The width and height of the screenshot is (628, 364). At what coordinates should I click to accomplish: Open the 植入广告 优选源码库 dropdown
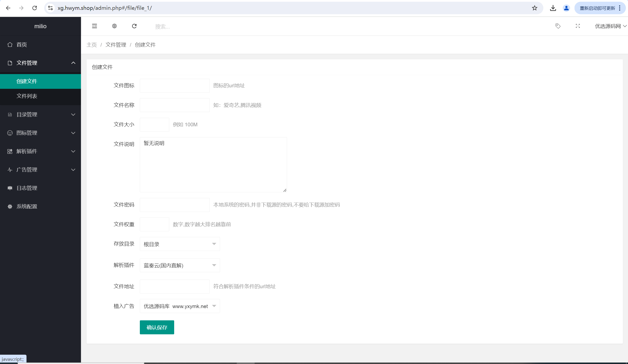(180, 306)
